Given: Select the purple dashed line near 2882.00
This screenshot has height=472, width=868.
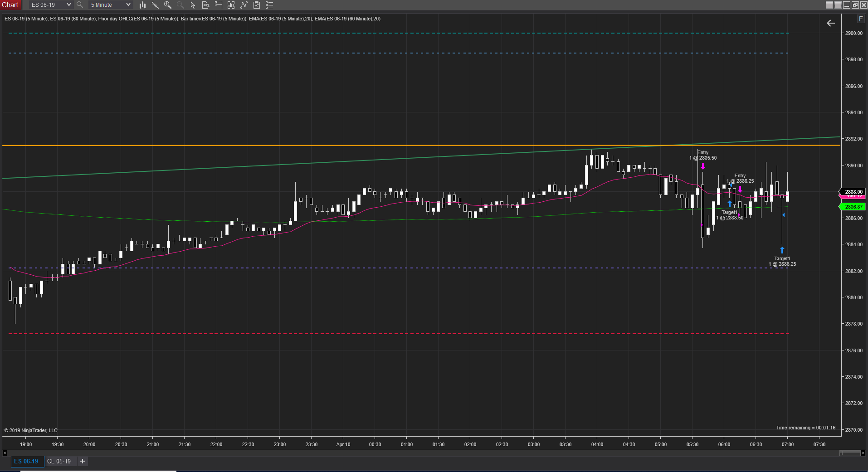Looking at the screenshot, I should tap(399, 268).
